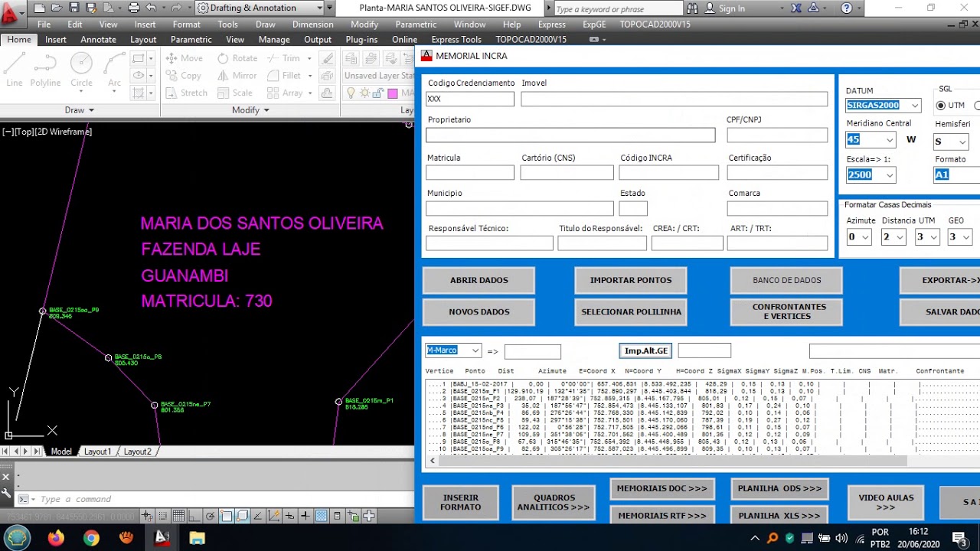Open the Azimute decimal places dropdown
This screenshot has width=980, height=551.
[x=865, y=238]
